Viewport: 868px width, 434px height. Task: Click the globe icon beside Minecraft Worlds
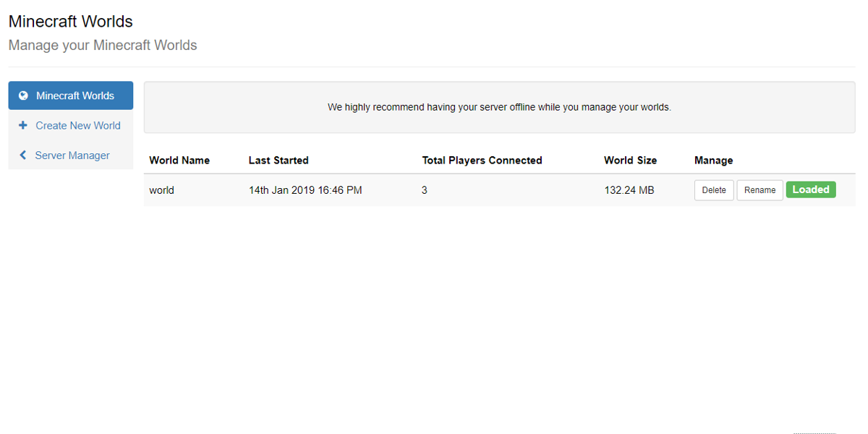23,95
